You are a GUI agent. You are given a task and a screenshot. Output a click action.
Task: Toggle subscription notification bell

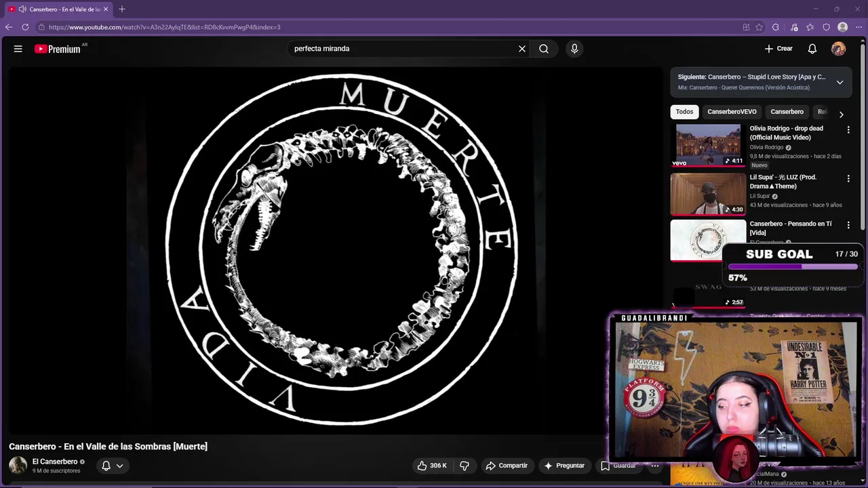click(106, 466)
